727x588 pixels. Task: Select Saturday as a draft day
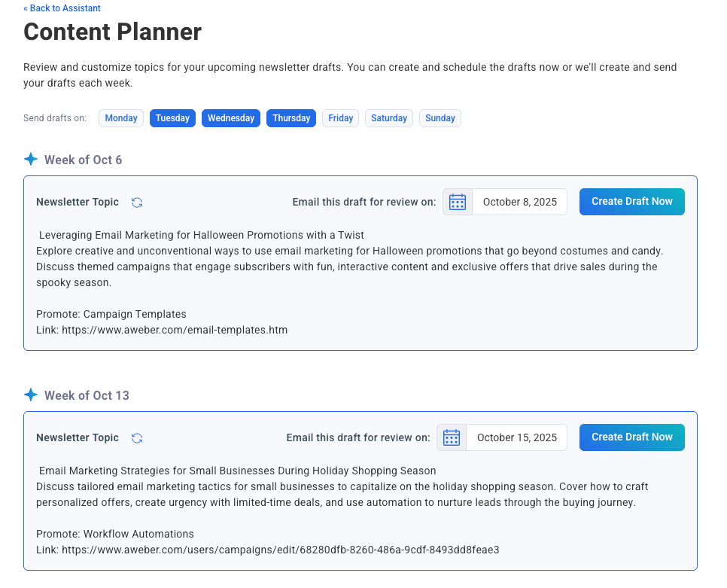point(389,118)
